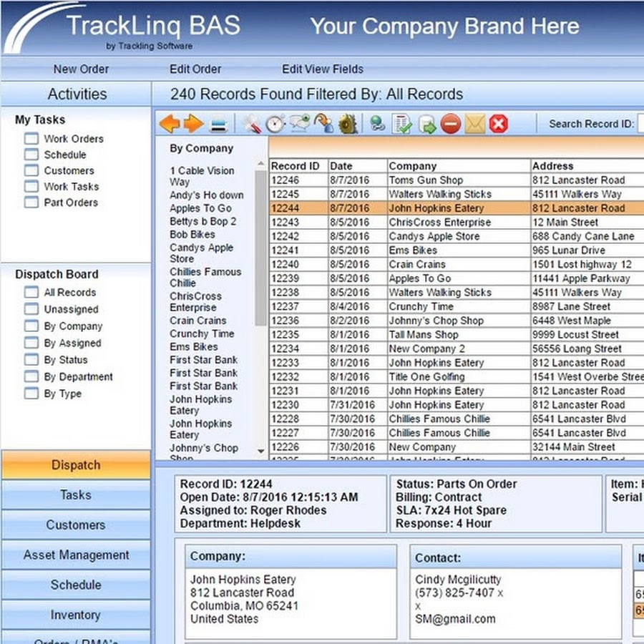Screen dimensions: 644x644
Task: Check the Customers checkbox under My Tasks
Action: 31,170
